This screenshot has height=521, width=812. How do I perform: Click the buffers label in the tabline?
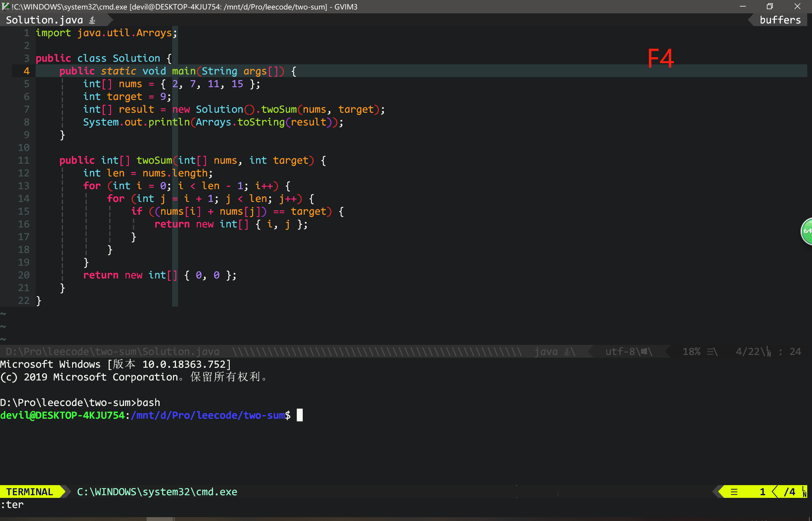click(x=780, y=20)
